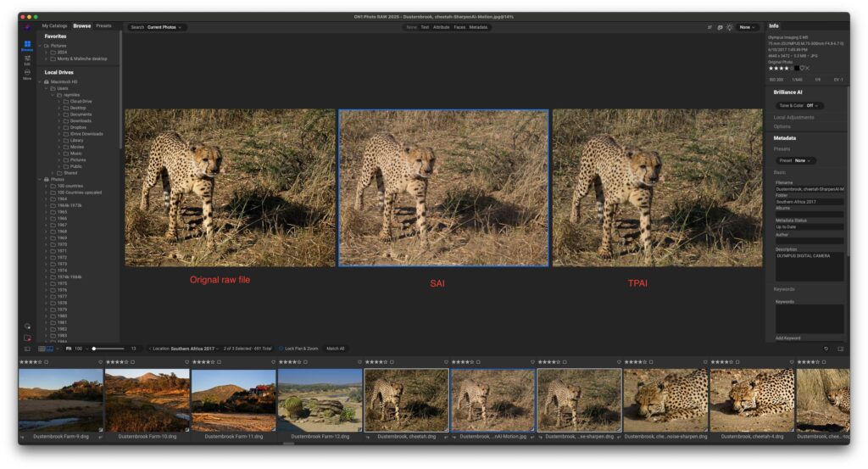The height and width of the screenshot is (469, 868).
Task: Open the Location Southern Africa 2017 dropdown
Action: 185,349
